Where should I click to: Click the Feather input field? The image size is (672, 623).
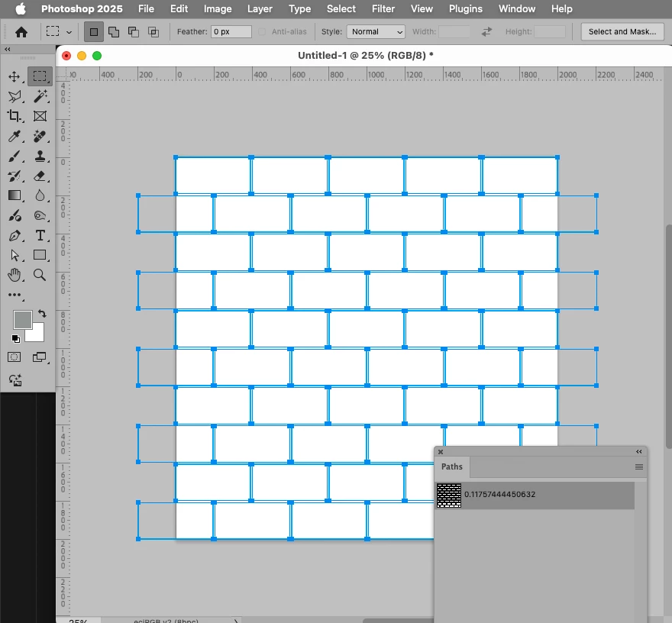tap(231, 32)
